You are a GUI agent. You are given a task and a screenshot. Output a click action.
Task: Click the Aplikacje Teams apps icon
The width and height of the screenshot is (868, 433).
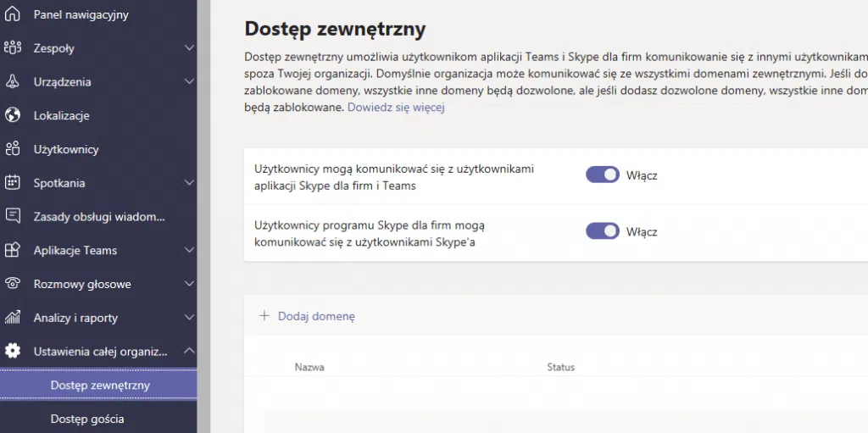(13, 250)
